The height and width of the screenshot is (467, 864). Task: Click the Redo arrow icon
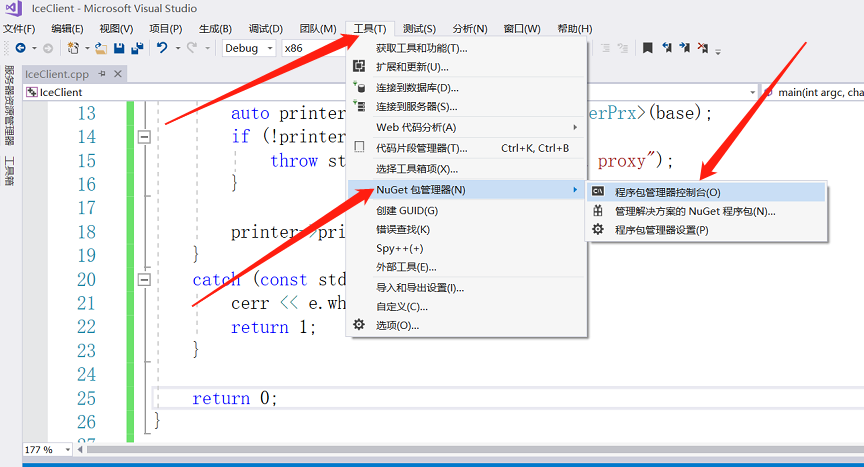pos(192,48)
